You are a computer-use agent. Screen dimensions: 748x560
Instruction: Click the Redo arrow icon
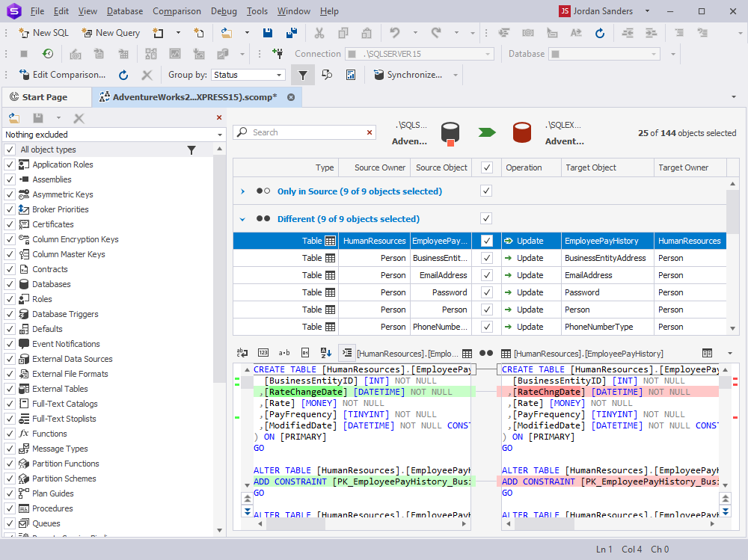click(436, 33)
